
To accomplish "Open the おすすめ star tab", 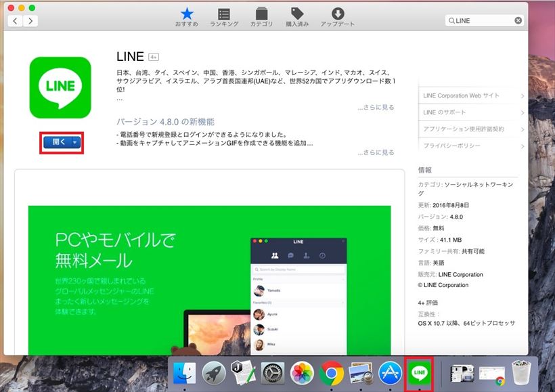I will point(187,17).
